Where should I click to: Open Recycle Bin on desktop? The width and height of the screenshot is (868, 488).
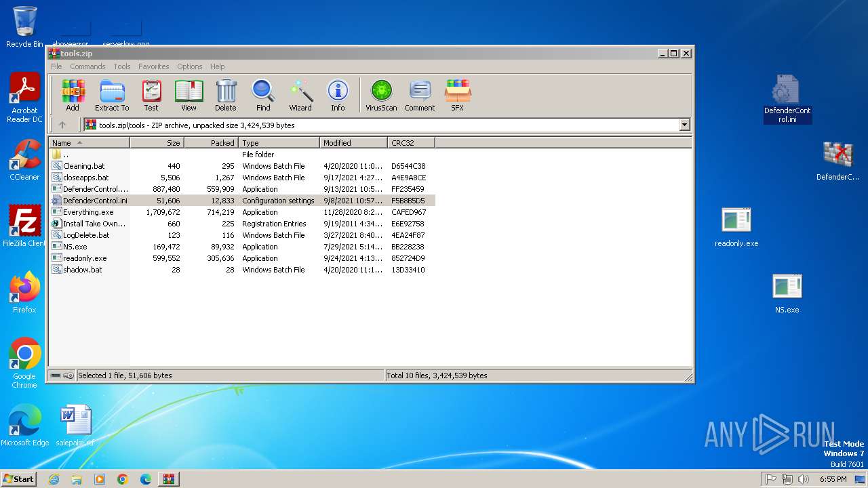pyautogui.click(x=24, y=27)
